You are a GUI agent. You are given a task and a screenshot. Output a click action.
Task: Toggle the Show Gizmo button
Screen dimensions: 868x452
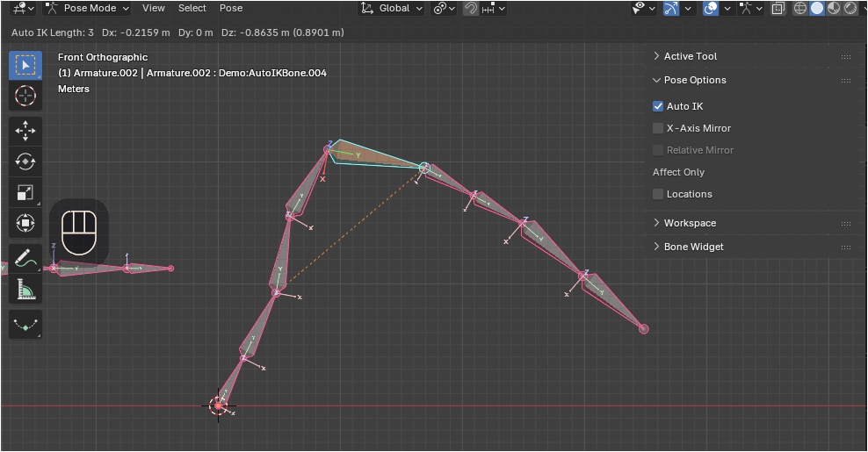pyautogui.click(x=671, y=8)
